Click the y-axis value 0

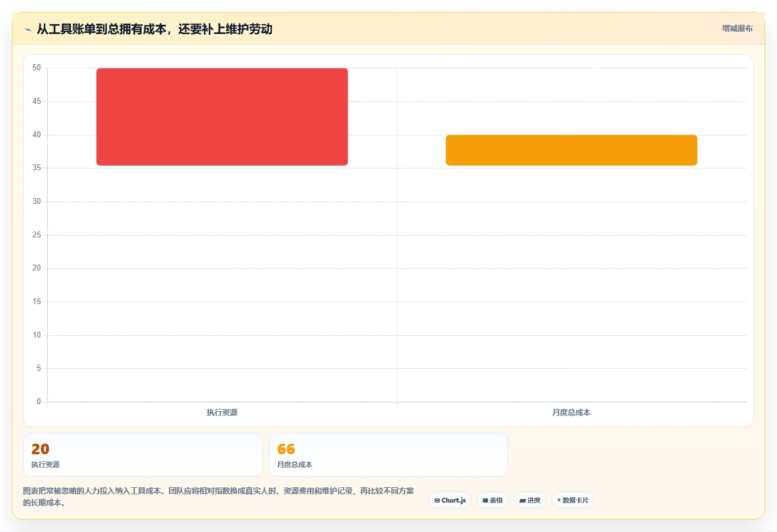tap(39, 402)
